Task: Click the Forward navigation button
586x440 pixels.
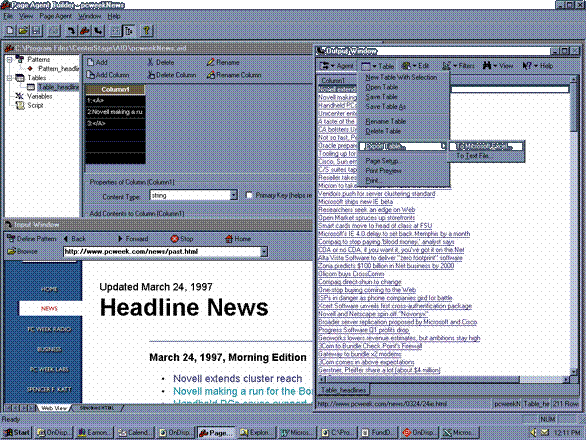Action: pos(133,239)
